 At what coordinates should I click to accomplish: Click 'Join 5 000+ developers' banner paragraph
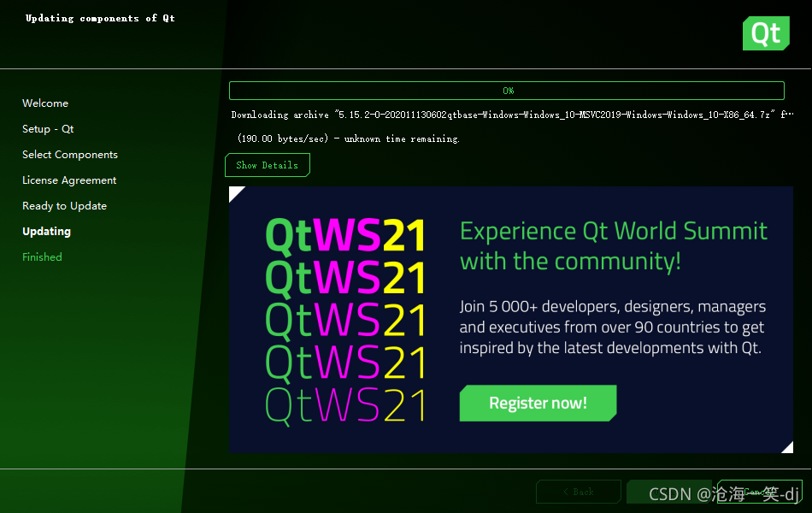coord(613,327)
